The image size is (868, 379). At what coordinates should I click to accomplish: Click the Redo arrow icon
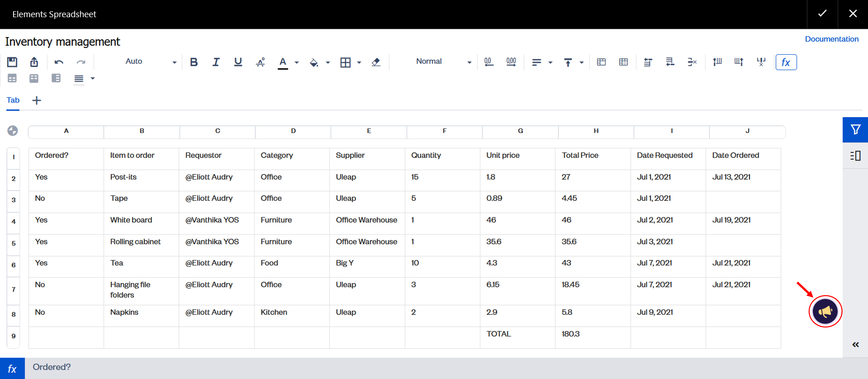(81, 62)
